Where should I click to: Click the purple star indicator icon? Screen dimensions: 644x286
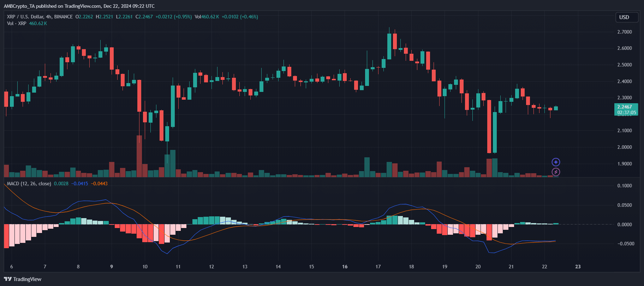pyautogui.click(x=556, y=162)
